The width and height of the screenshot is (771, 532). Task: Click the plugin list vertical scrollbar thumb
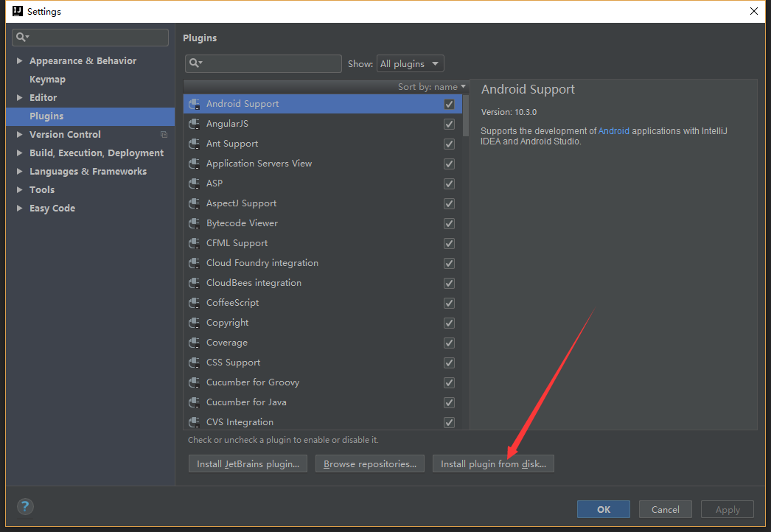coord(466,115)
